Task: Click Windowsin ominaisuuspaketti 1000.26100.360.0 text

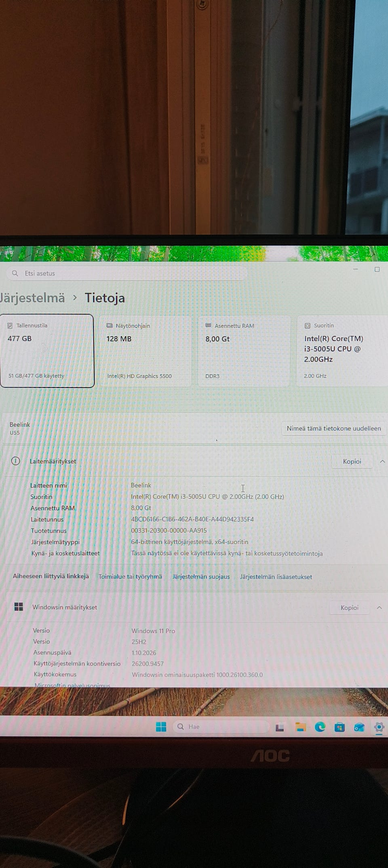Action: pyautogui.click(x=197, y=675)
